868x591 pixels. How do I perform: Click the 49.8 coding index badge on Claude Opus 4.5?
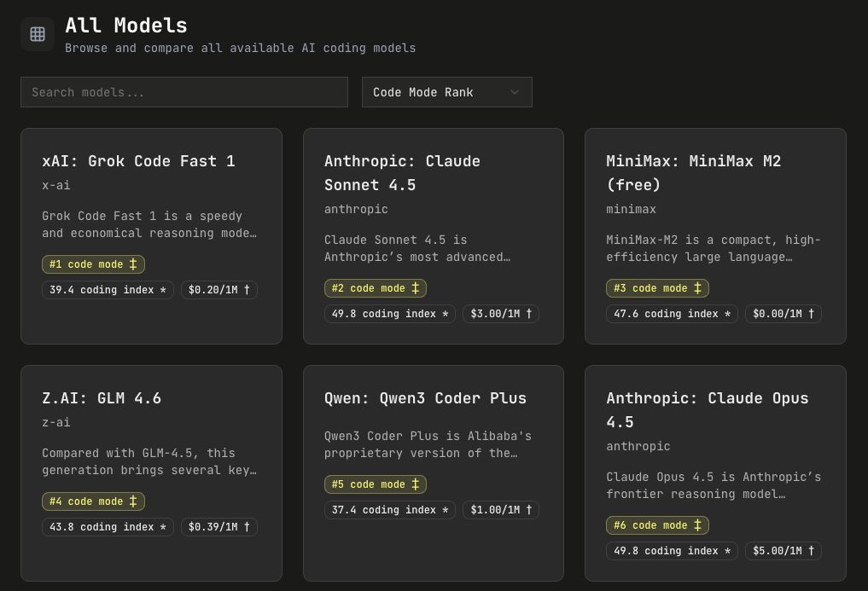click(672, 550)
